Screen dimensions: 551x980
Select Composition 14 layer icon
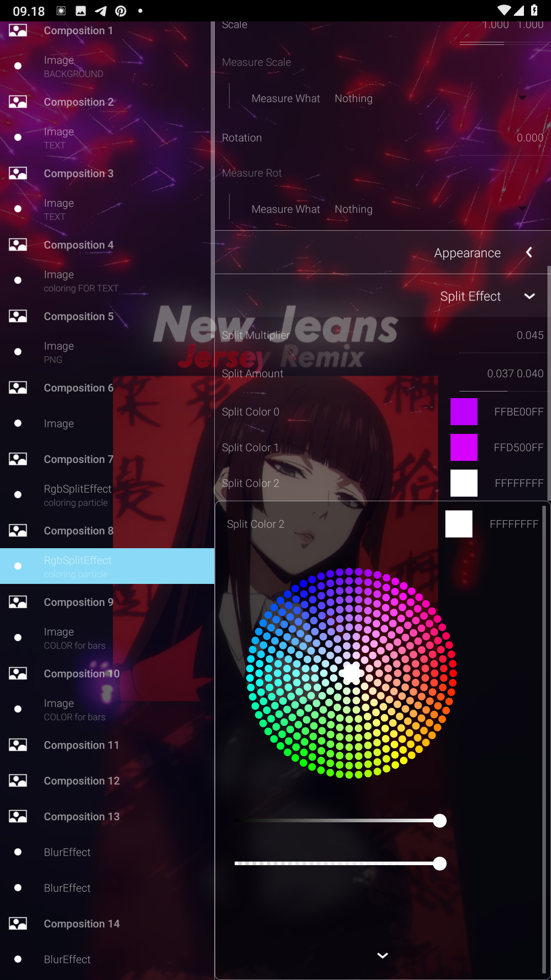18,924
